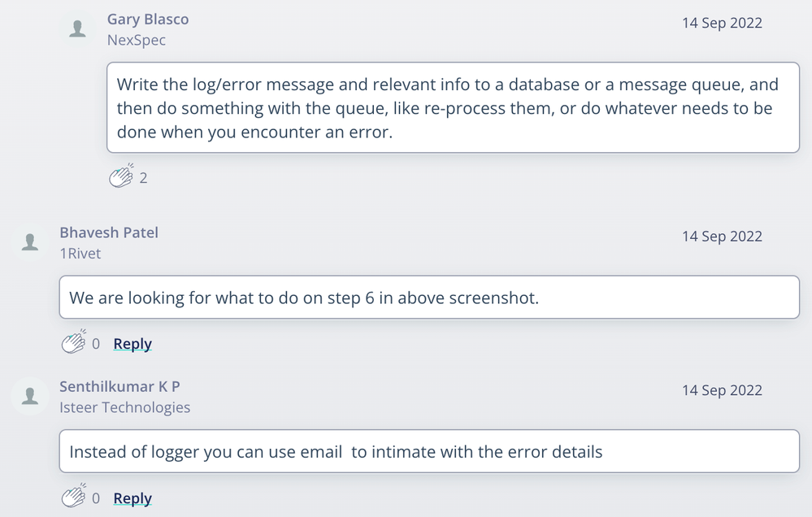
Task: Click the date on Senthilkumar's comment
Action: 722,390
